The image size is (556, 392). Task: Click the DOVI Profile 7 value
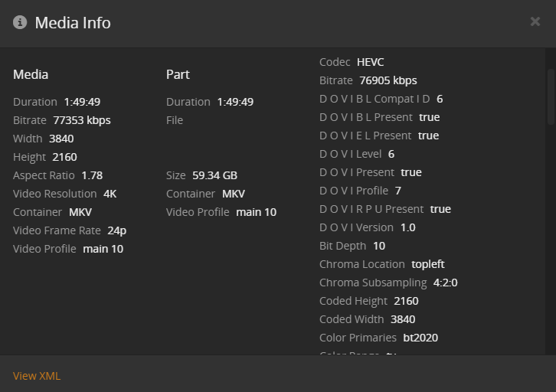tap(397, 191)
